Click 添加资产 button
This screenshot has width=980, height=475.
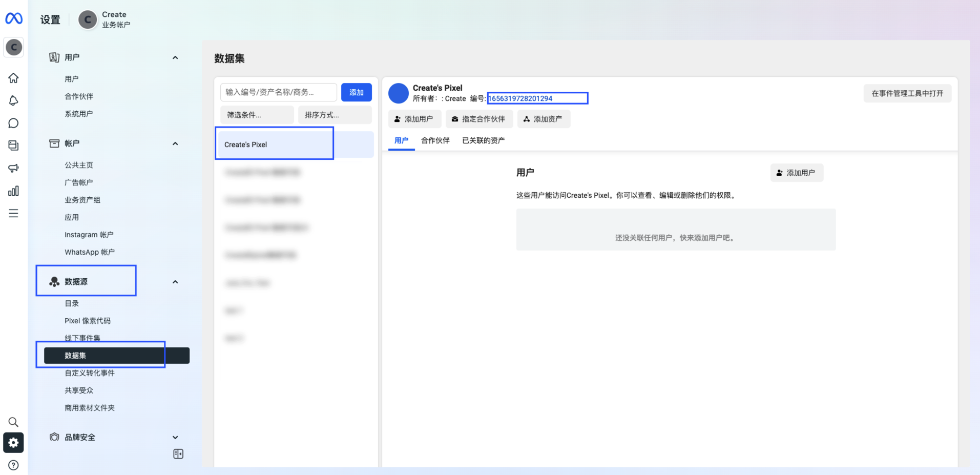click(x=544, y=119)
